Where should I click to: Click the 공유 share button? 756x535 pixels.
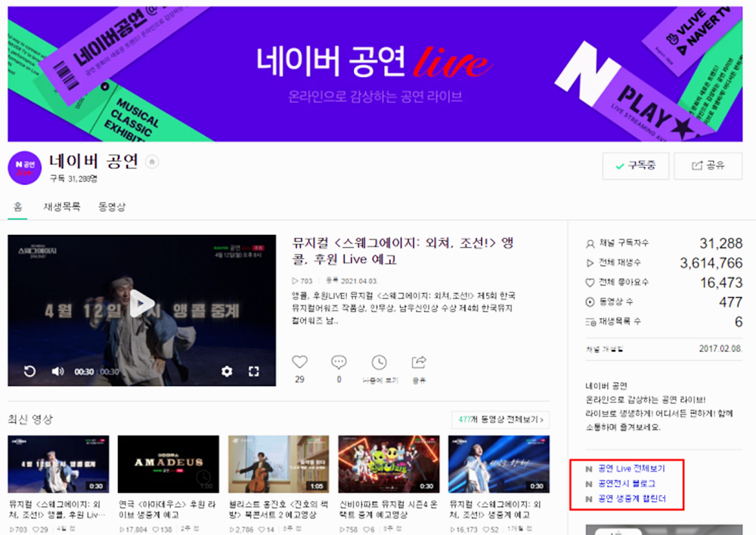tap(708, 165)
